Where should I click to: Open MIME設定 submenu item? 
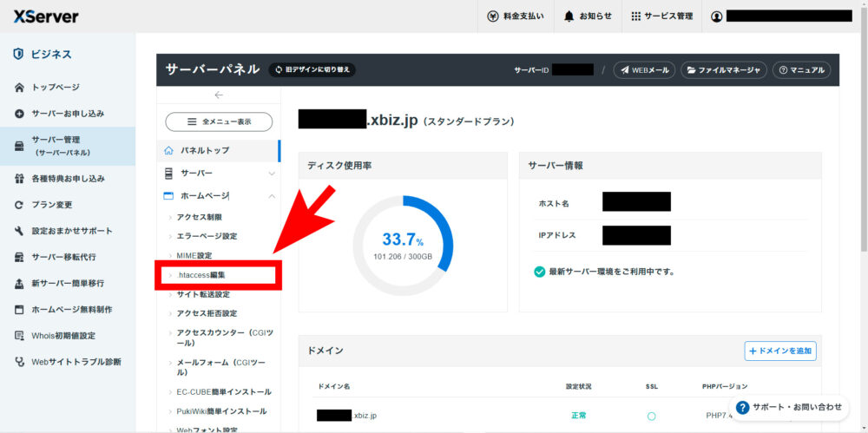click(x=194, y=255)
